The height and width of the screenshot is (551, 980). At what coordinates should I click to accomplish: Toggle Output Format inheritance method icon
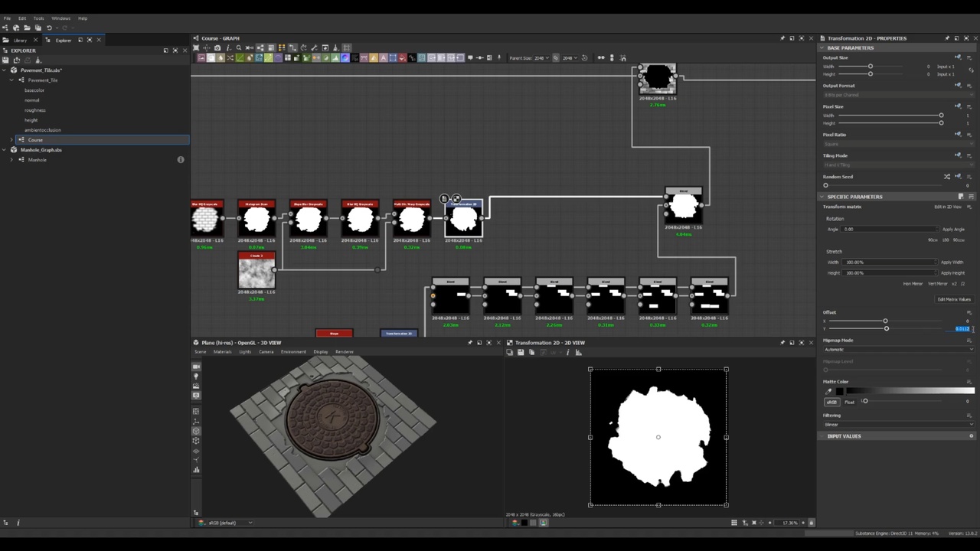click(x=958, y=85)
